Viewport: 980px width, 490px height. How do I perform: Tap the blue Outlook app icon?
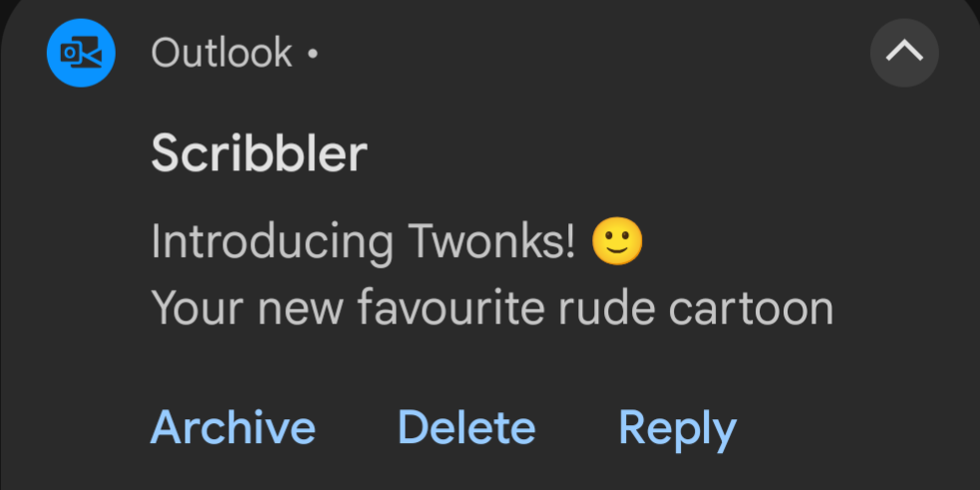(82, 52)
